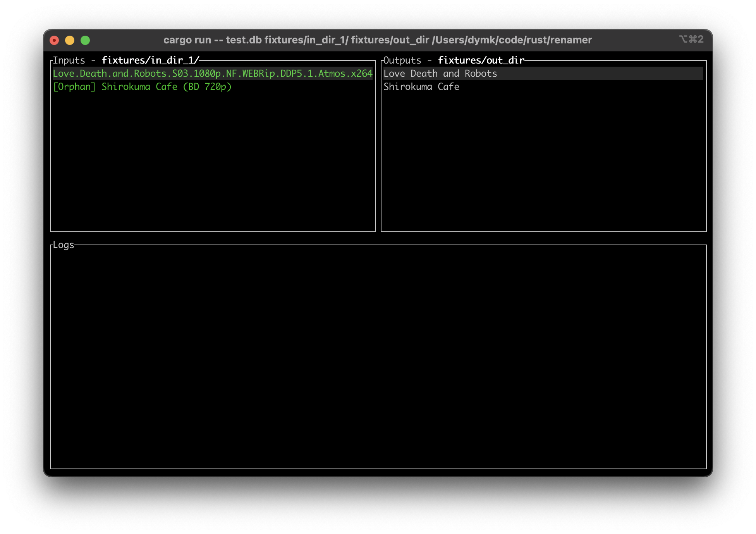The image size is (756, 534).
Task: Click the fixtures/out_dir path label
Action: [481, 60]
